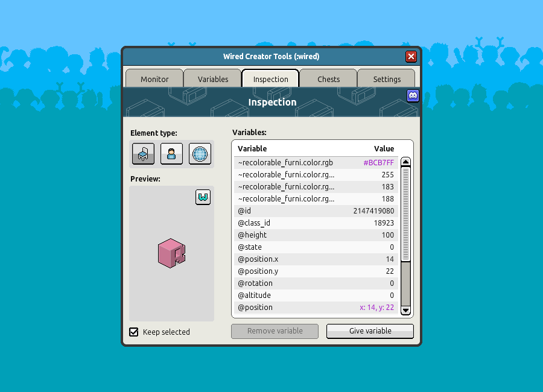Select the @position variable row
This screenshot has width=543, height=392.
316,308
